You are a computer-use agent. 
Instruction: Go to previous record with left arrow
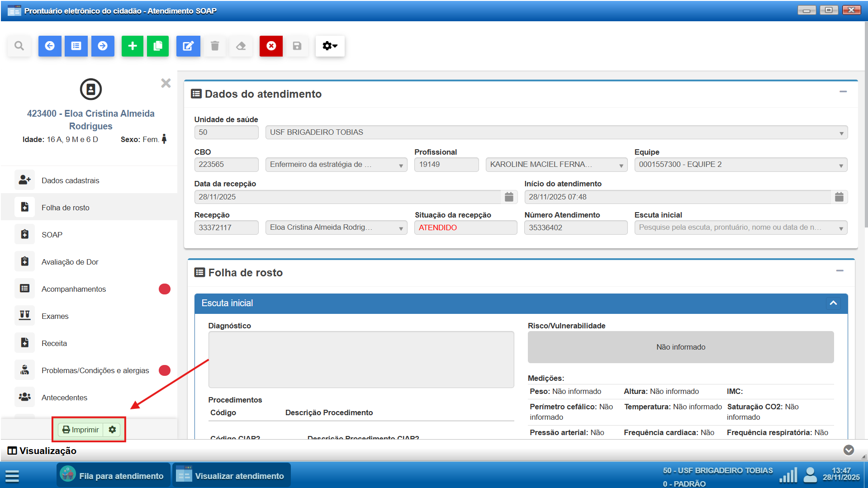(50, 46)
